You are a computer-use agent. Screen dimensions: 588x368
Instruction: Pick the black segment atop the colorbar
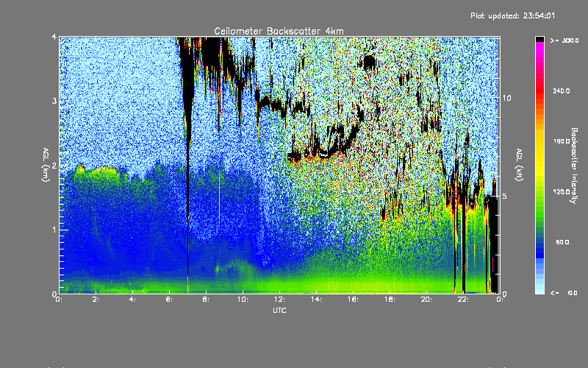point(539,39)
